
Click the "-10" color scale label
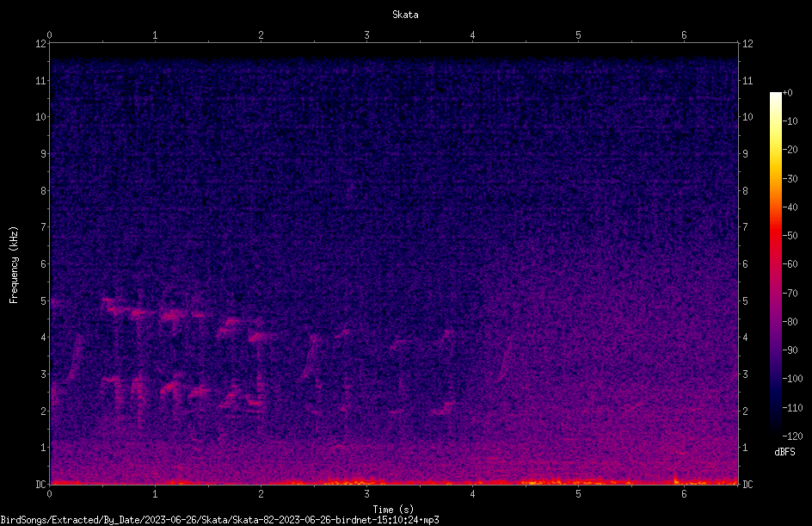[790, 121]
